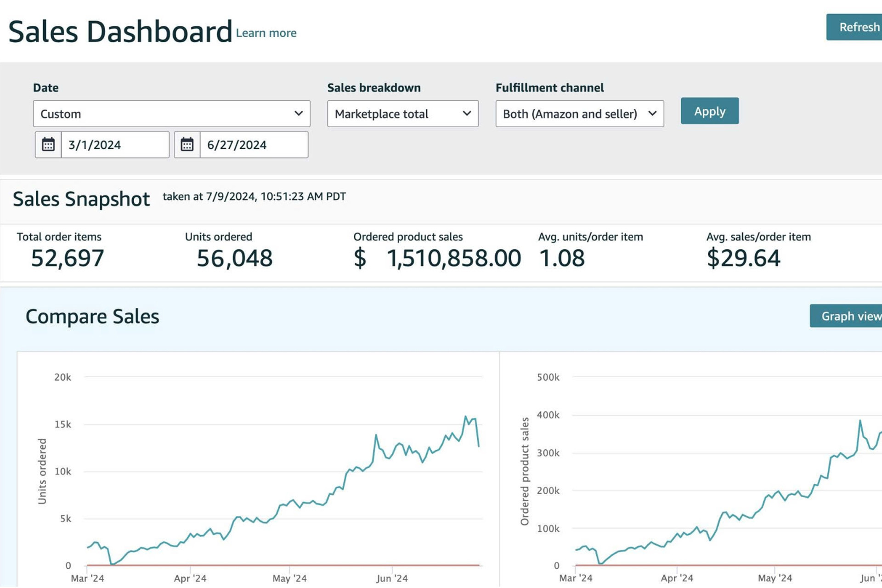Click the 3/1/2024 start date field
This screenshot has height=588, width=882.
click(x=115, y=145)
